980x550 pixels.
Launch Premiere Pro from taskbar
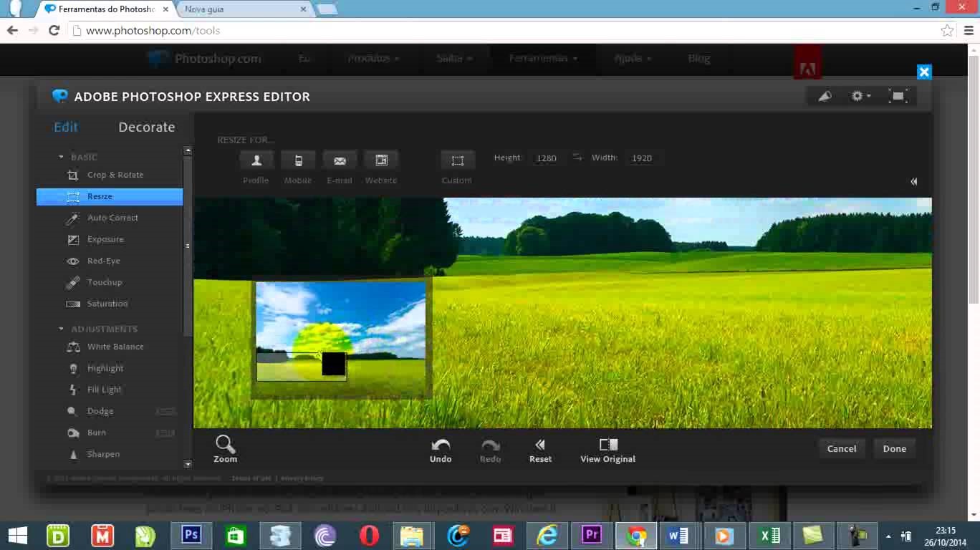(591, 536)
